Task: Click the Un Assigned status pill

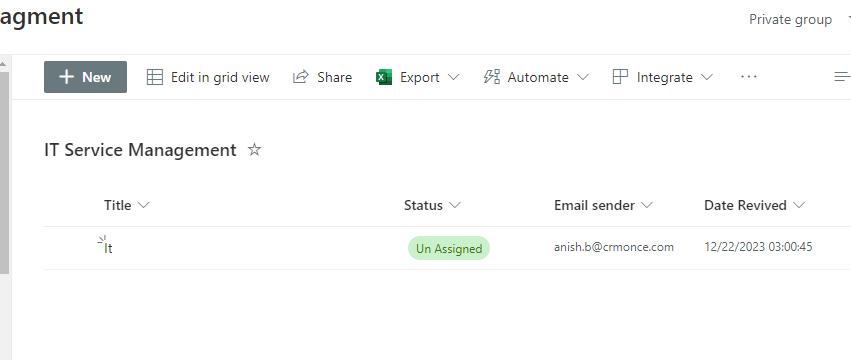Action: (449, 248)
